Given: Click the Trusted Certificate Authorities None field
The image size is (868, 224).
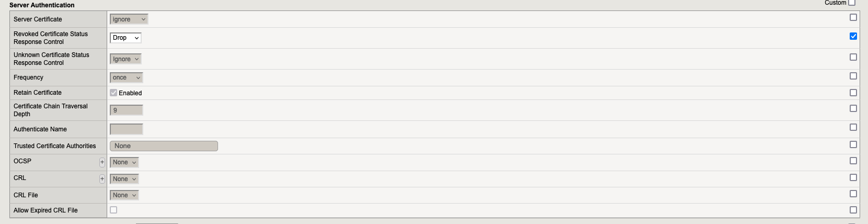Looking at the screenshot, I should pos(164,146).
